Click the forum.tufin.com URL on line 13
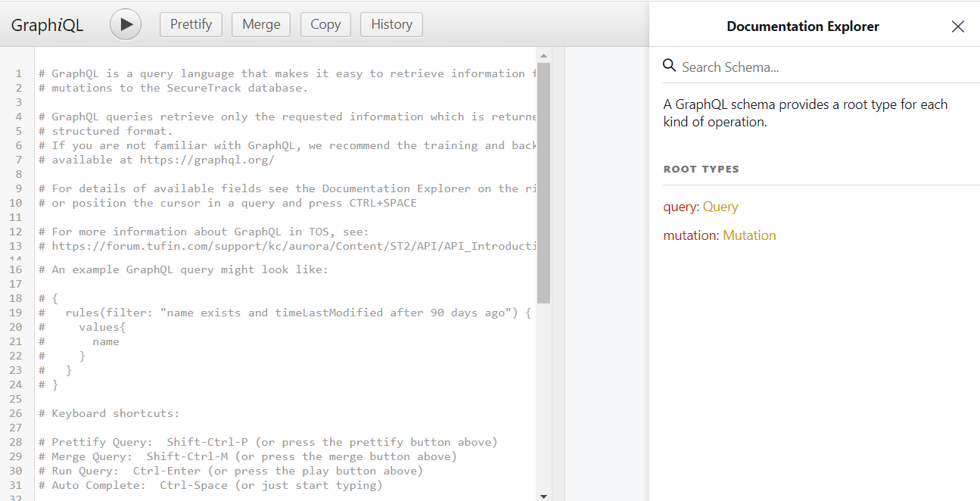This screenshot has height=501, width=980. [295, 246]
